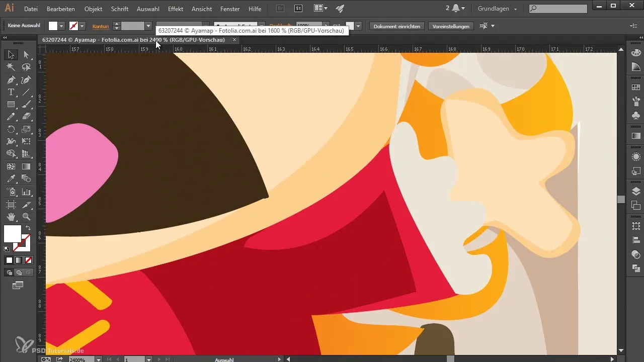The height and width of the screenshot is (362, 644).
Task: Open the artboard navigation dropdown
Action: pyautogui.click(x=149, y=359)
